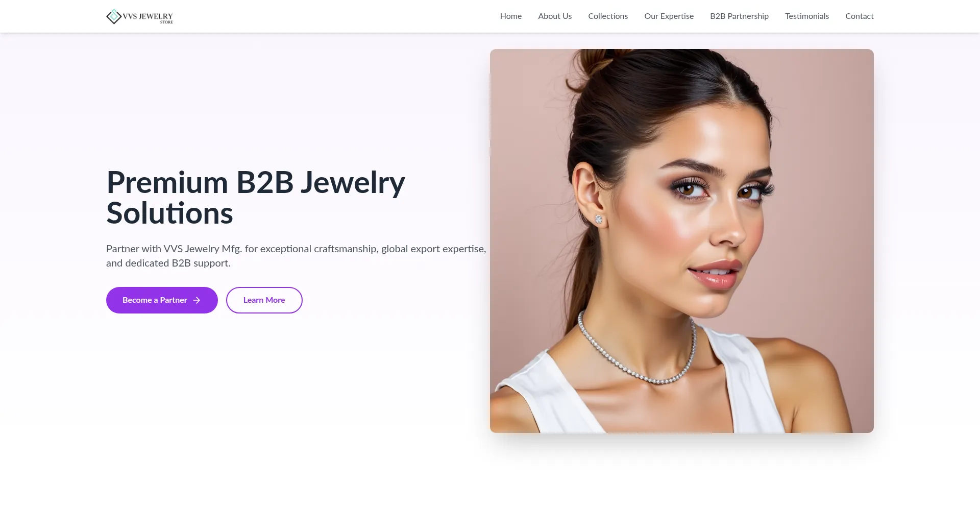980x507 pixels.
Task: Click the diamond stud earring in photo
Action: pos(599,219)
